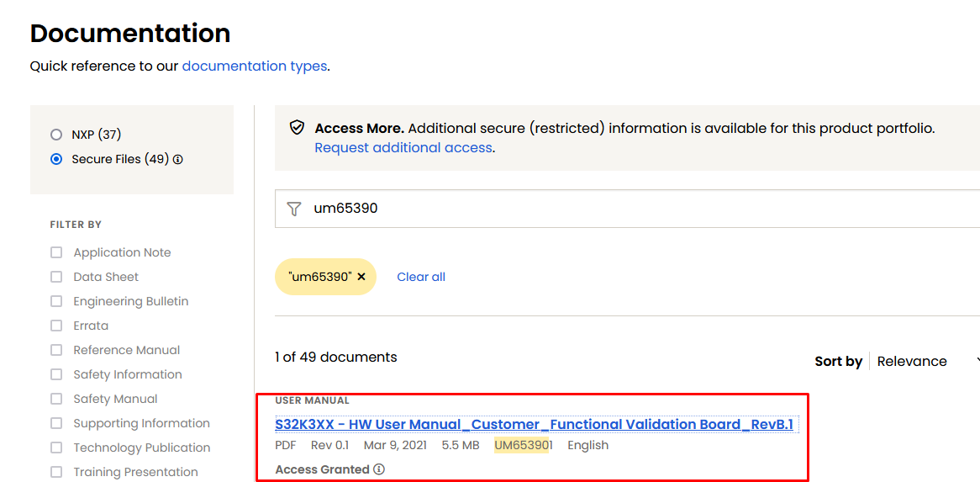Tick the Errata filter checkbox
This screenshot has width=980, height=482.
click(x=56, y=326)
